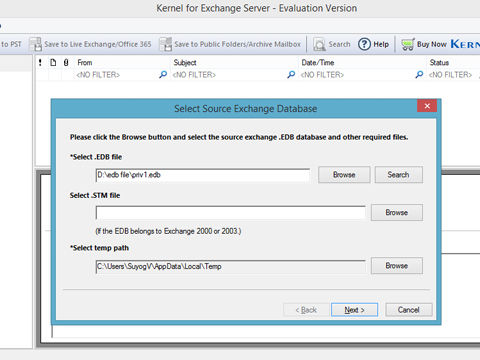Close the Select Source Exchange Database dialog
The width and height of the screenshot is (480, 360).
(427, 106)
